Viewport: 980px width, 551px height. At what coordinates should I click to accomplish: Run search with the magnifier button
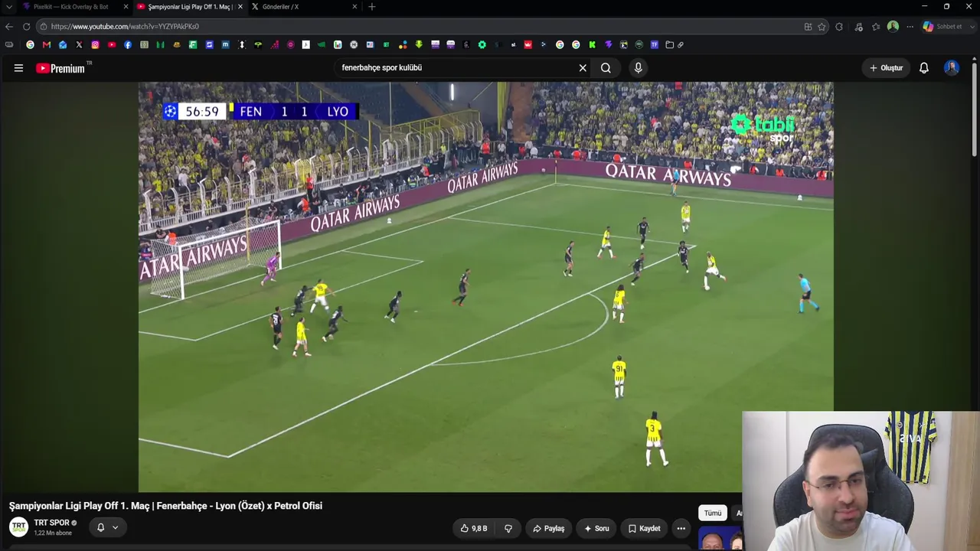[x=606, y=68]
